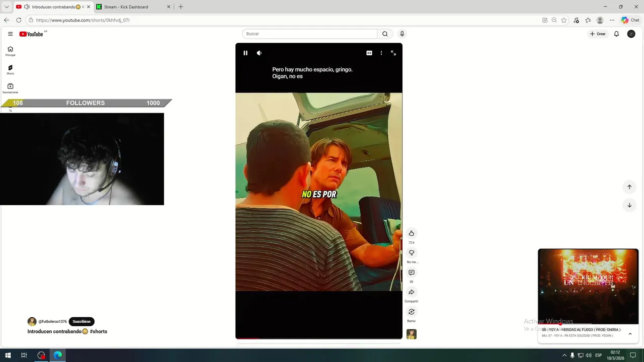This screenshot has width=644, height=362.
Task: Open the @Futboleroo1376 channel link
Action: click(52, 322)
